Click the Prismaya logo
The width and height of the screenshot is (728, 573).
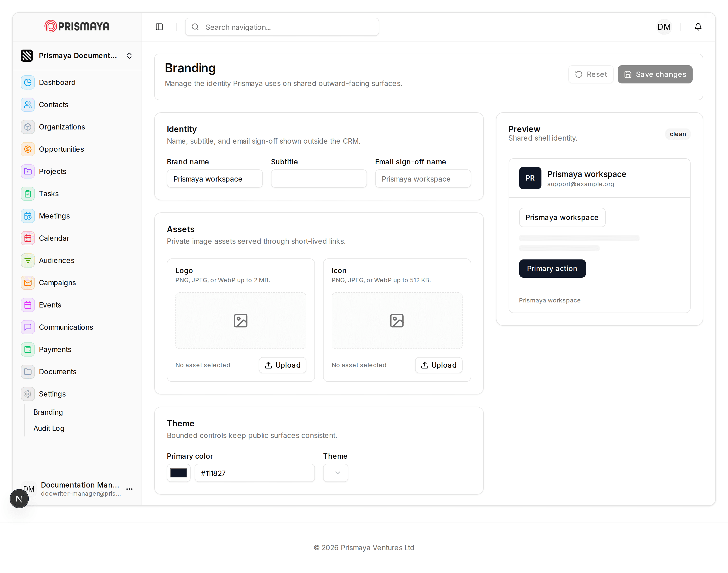click(77, 26)
